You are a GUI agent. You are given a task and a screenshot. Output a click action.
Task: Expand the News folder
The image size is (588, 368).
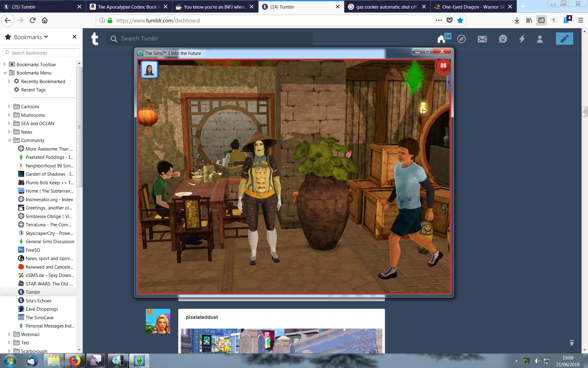pyautogui.click(x=9, y=132)
